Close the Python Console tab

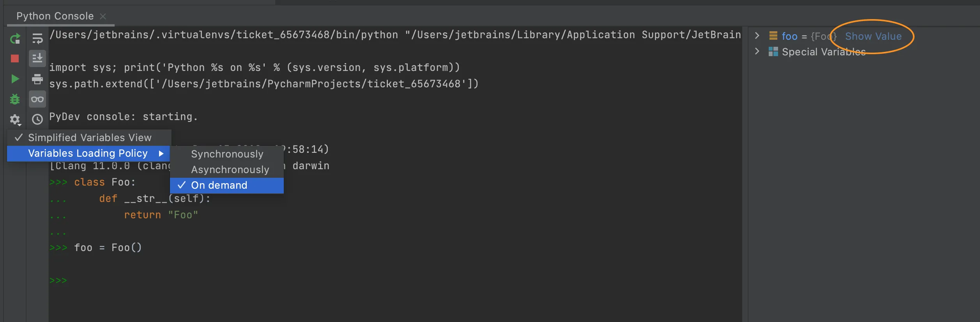[x=103, y=16]
